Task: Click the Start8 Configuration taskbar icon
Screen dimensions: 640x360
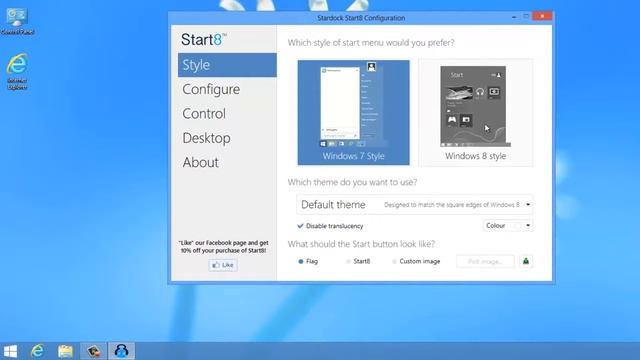Action: click(x=121, y=351)
